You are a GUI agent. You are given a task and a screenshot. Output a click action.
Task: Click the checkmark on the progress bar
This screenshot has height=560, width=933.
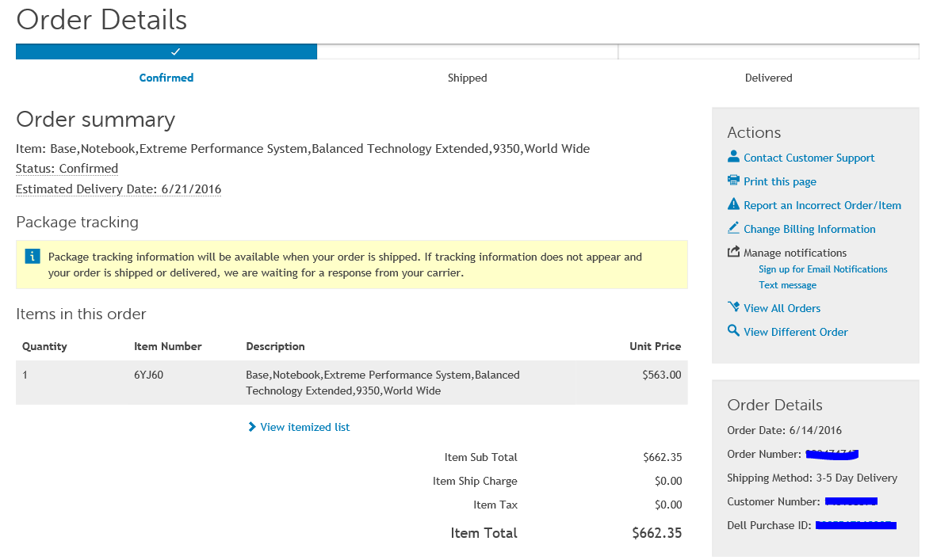point(175,51)
